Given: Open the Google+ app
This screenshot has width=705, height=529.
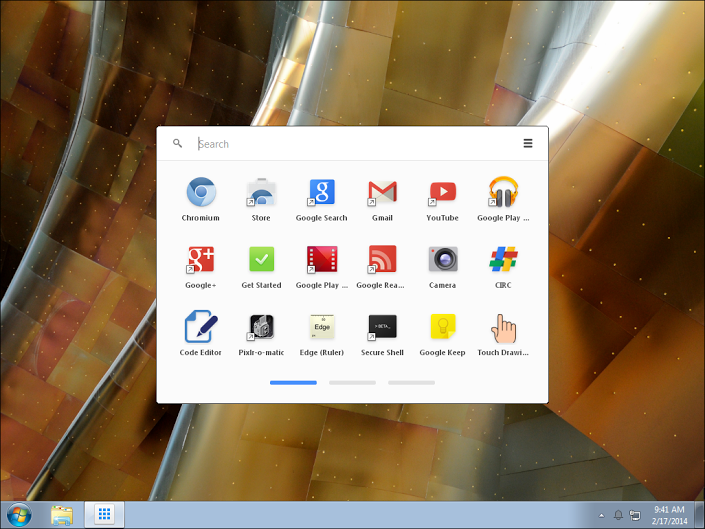Looking at the screenshot, I should pos(201,259).
